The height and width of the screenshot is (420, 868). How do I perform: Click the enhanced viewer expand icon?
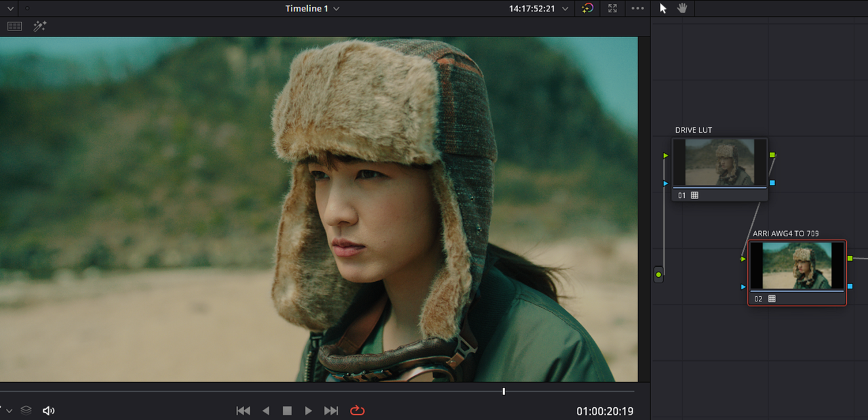click(x=612, y=8)
